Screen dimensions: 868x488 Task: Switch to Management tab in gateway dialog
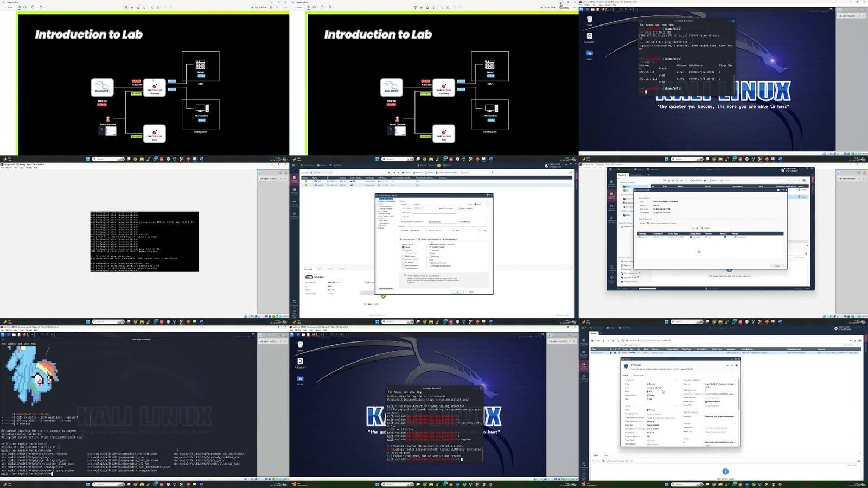(x=450, y=239)
